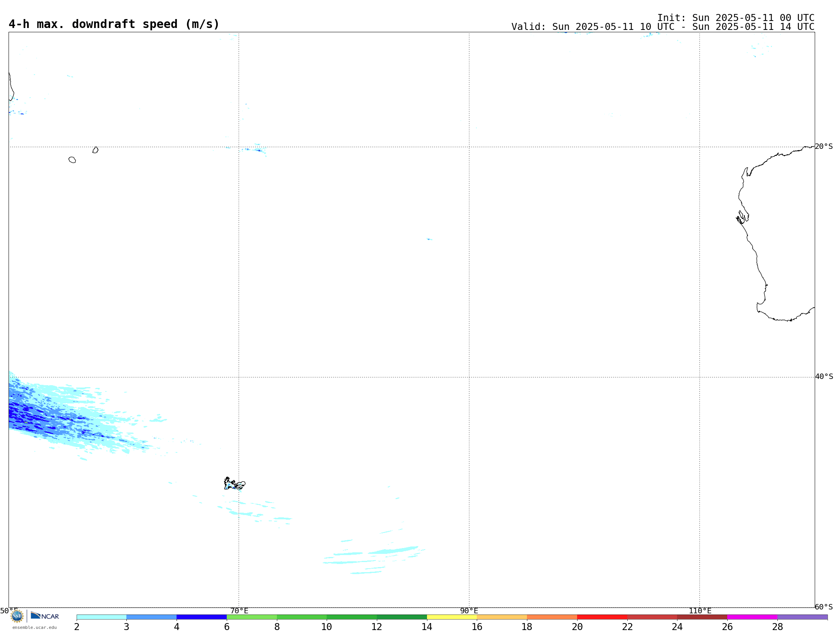
Task: Click the colorbar tick label 14
Action: point(427,627)
